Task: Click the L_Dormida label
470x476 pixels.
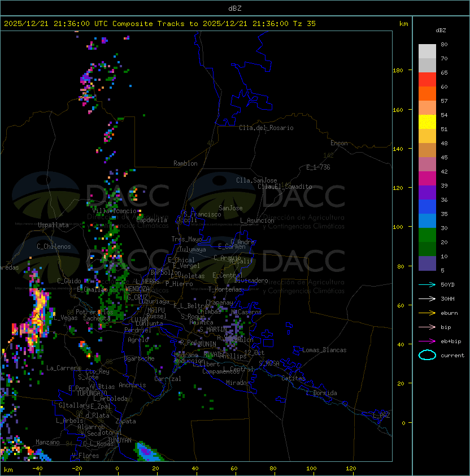Action: click(321, 393)
